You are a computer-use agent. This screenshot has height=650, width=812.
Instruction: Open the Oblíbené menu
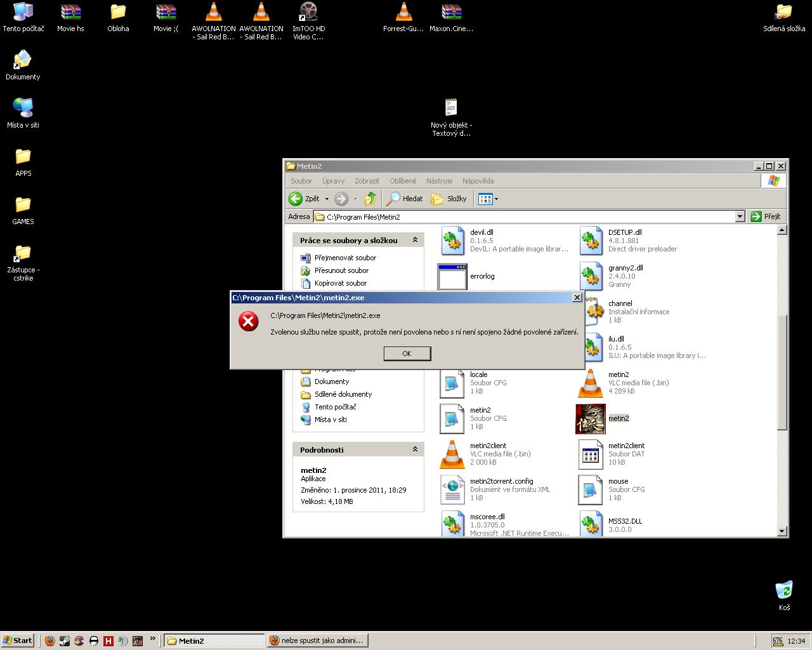(x=403, y=181)
